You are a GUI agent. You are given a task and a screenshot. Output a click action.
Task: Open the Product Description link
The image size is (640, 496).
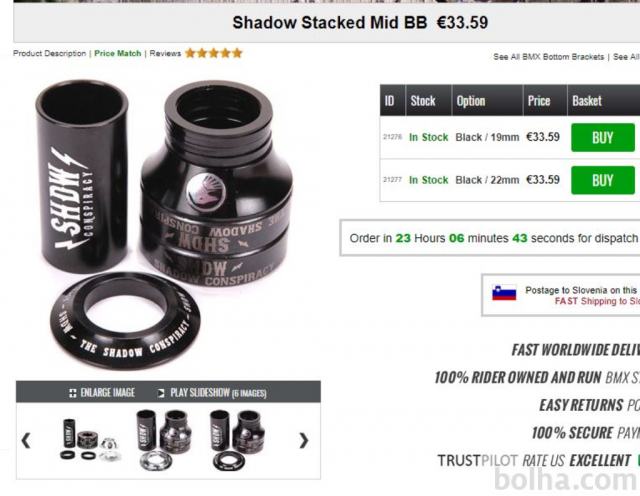49,53
